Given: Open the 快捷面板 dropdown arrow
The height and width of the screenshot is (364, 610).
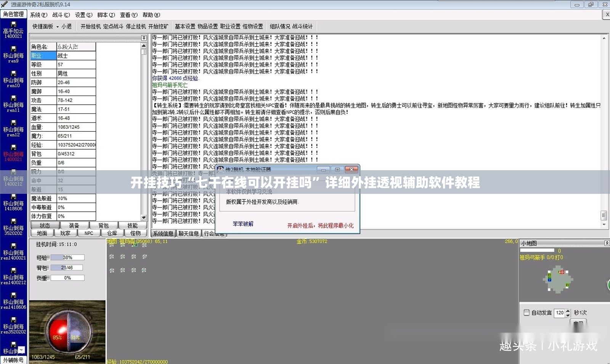Looking at the screenshot, I should pyautogui.click(x=58, y=27).
